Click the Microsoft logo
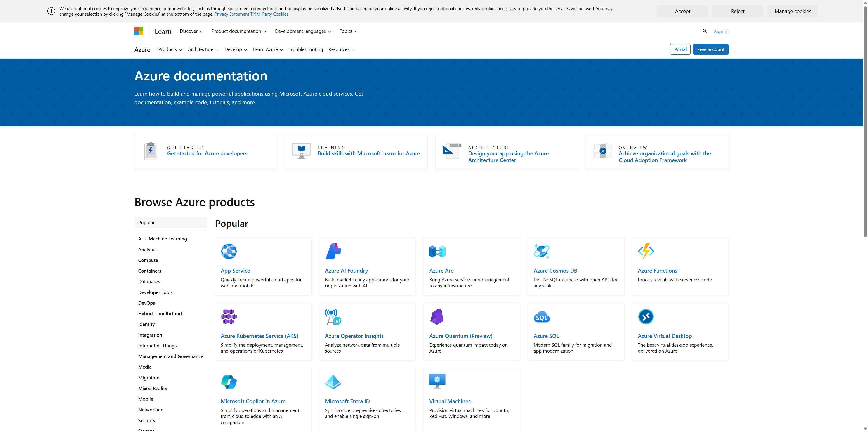Image resolution: width=868 pixels, height=431 pixels. (139, 31)
